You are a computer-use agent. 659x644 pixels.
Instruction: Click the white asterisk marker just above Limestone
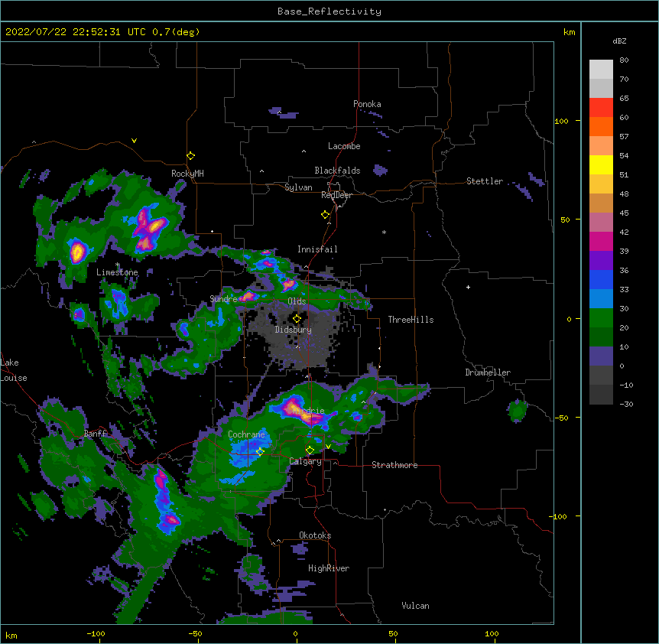pos(118,265)
